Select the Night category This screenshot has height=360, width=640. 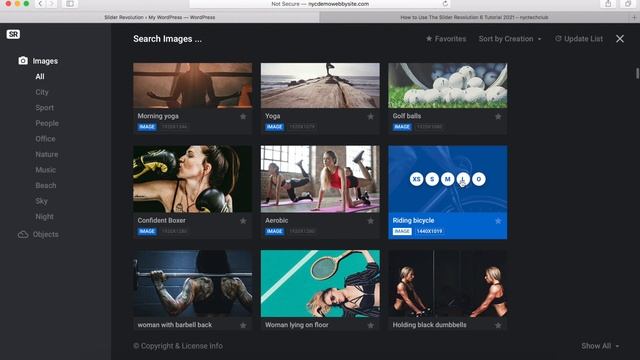[44, 216]
